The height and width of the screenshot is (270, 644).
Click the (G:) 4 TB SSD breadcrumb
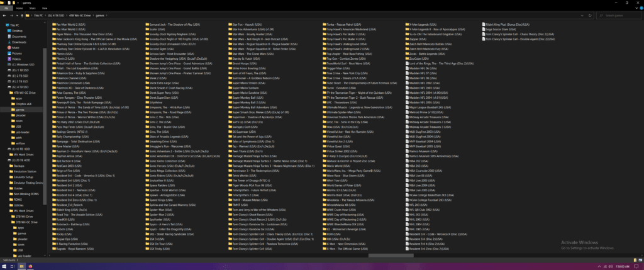pos(57,16)
